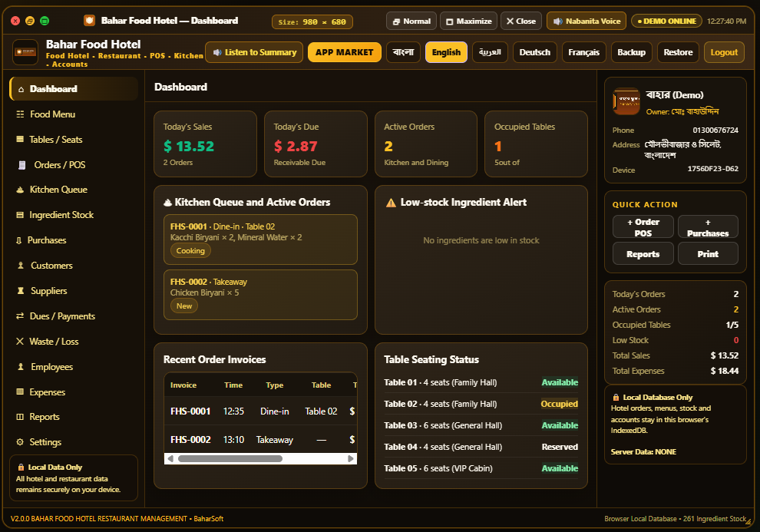Click the speaker icon on Nabanita Voice
The image size is (760, 532).
(x=558, y=21)
